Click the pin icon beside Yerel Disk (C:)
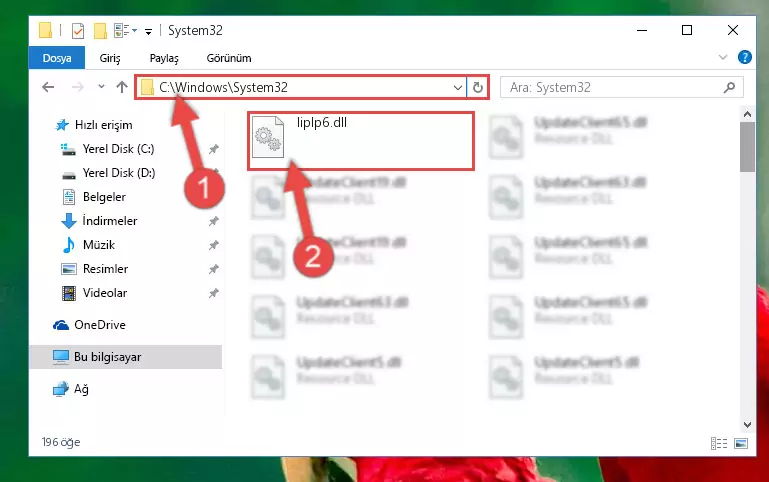The height and width of the screenshot is (482, 769). (213, 149)
